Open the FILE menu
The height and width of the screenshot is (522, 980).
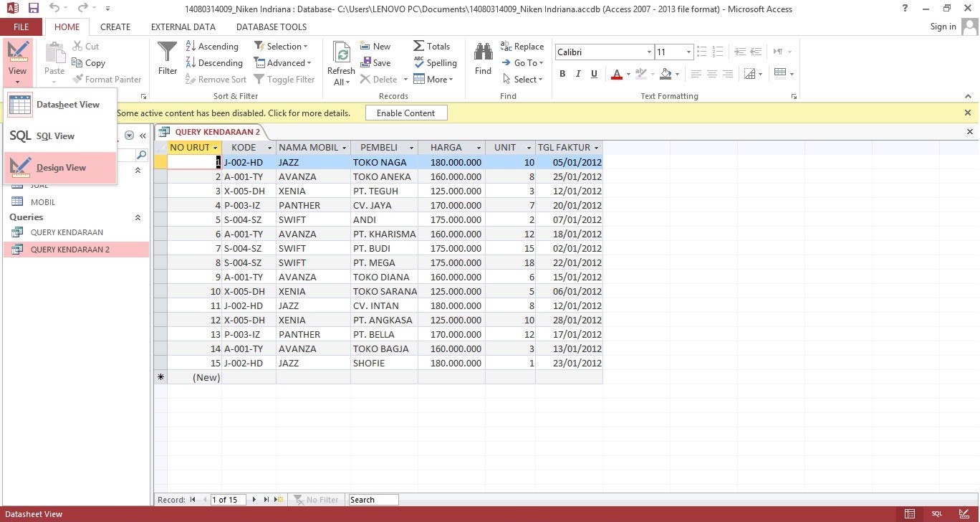click(x=21, y=27)
